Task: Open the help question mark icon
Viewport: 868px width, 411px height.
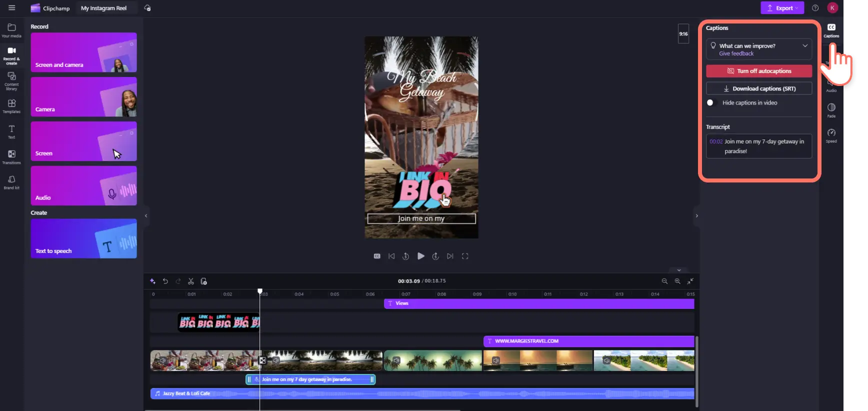Action: [x=815, y=8]
